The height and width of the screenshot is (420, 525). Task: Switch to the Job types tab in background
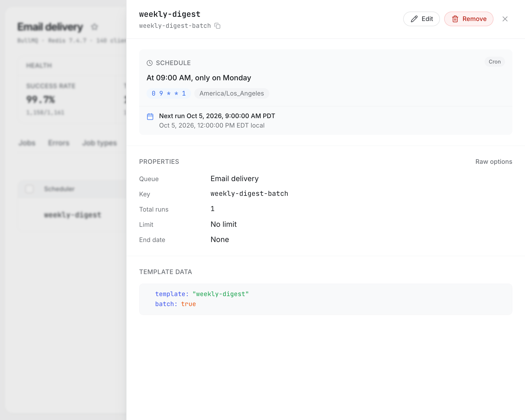pyautogui.click(x=99, y=143)
